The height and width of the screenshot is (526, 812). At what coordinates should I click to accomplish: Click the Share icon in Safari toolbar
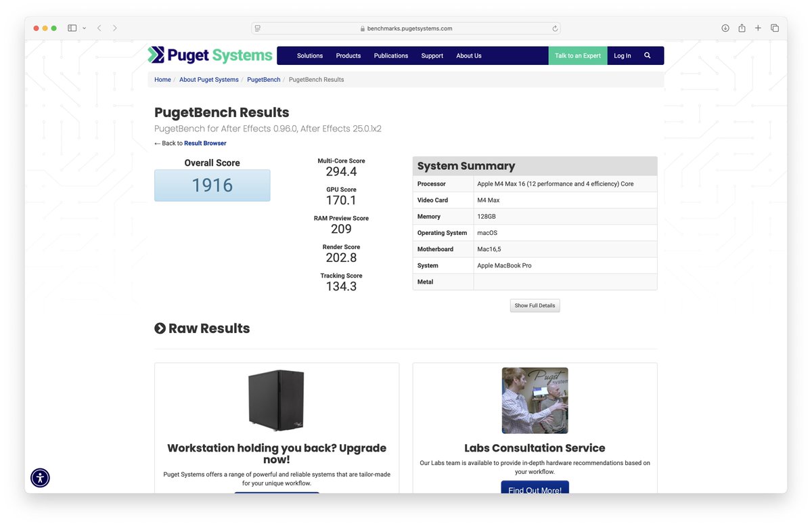[x=742, y=28]
